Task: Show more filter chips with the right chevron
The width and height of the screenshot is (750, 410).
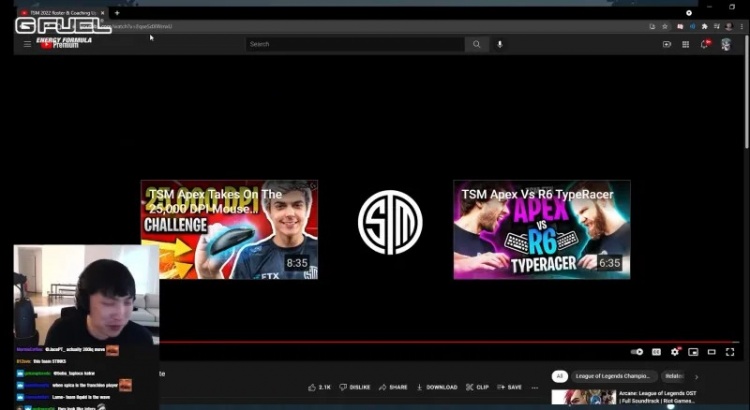Action: point(696,377)
